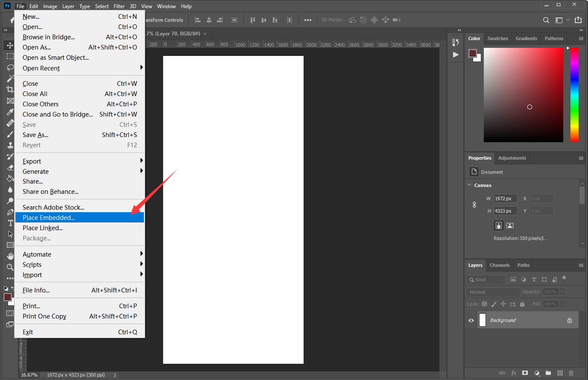588x380 pixels.
Task: Select the Frame tool
Action: (10, 101)
